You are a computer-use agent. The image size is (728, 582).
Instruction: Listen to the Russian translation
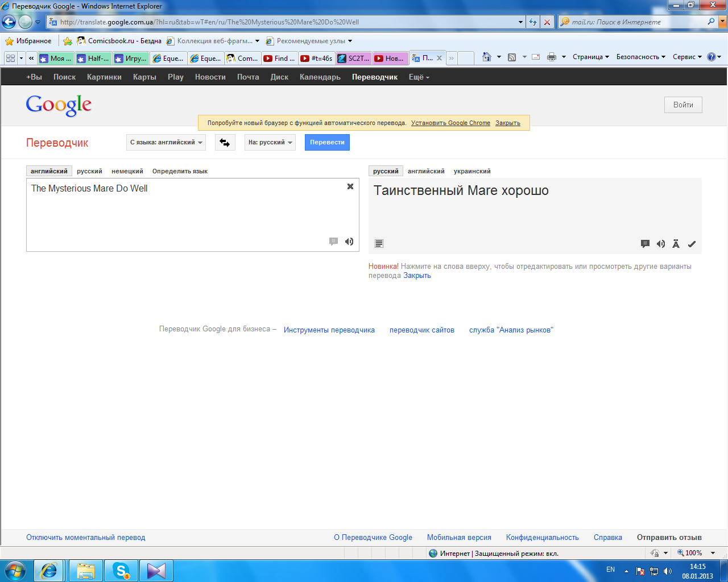661,244
